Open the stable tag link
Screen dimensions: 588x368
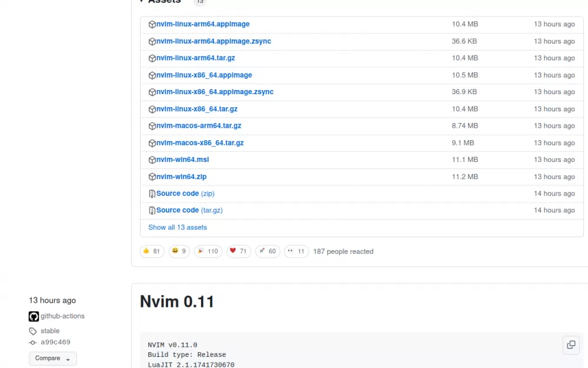pyautogui.click(x=50, y=331)
